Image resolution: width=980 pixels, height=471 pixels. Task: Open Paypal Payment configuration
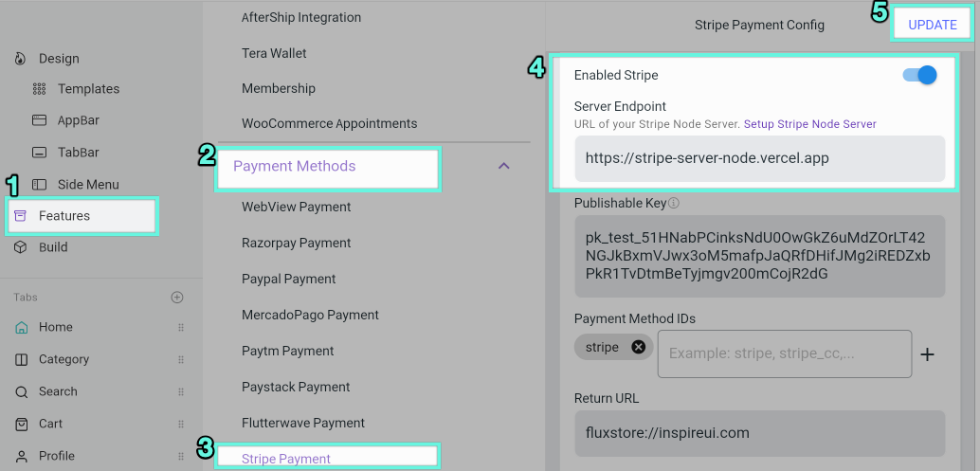[289, 279]
